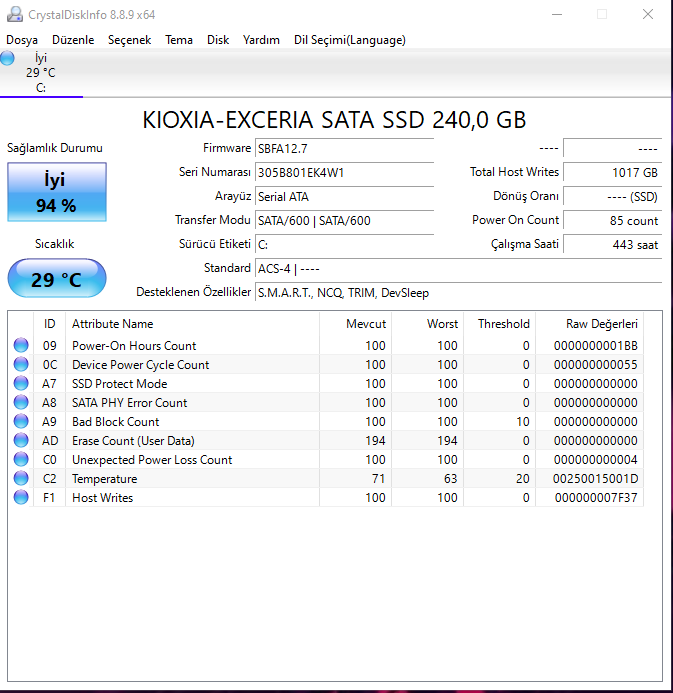This screenshot has height=693, width=673.
Task: Open the Seçenek menu
Action: tap(129, 40)
